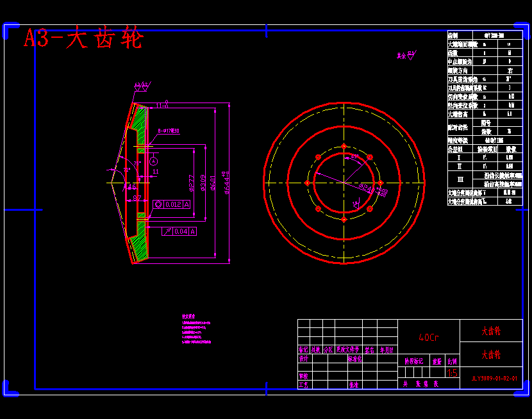Select the 'ø277' diameter dimension
Viewport: 532px width, 419px height.
192,183
